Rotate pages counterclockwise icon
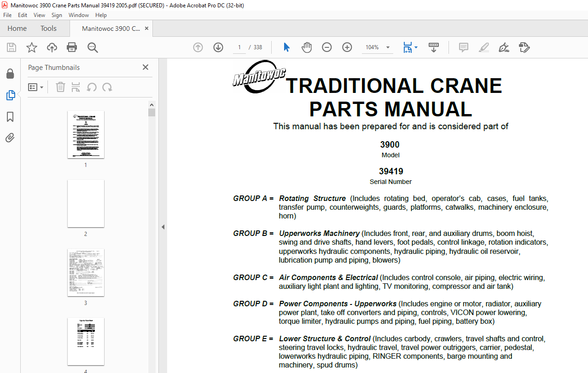 pyautogui.click(x=92, y=87)
